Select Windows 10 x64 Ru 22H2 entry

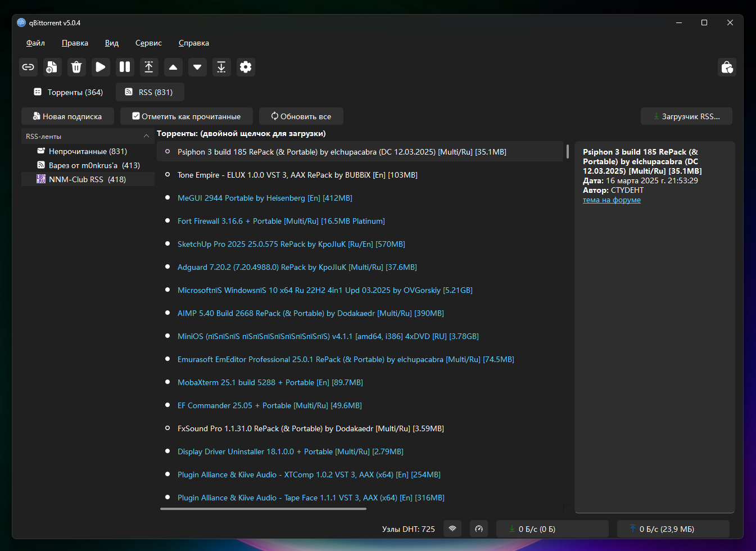[x=360, y=290]
